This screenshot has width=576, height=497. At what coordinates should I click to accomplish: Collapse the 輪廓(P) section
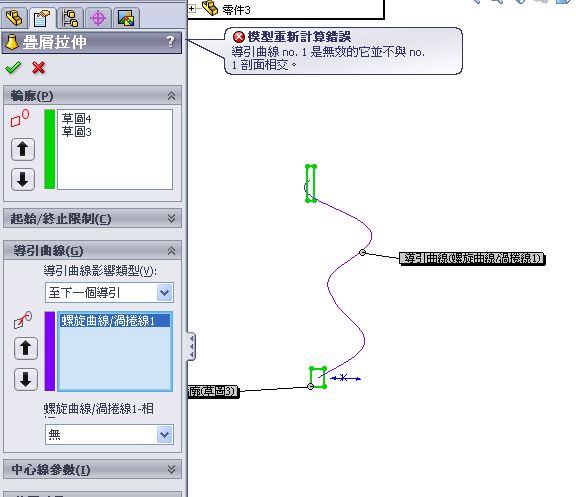coord(171,96)
